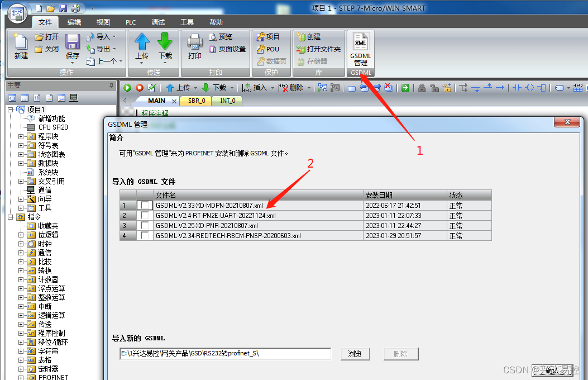This screenshot has width=588, height=380.
Task: Click the Close project ribbon option
Action: click(47, 49)
